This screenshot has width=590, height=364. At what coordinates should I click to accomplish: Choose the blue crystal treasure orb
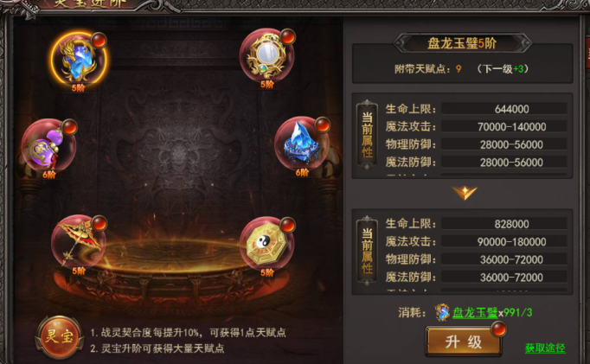pos(302,143)
